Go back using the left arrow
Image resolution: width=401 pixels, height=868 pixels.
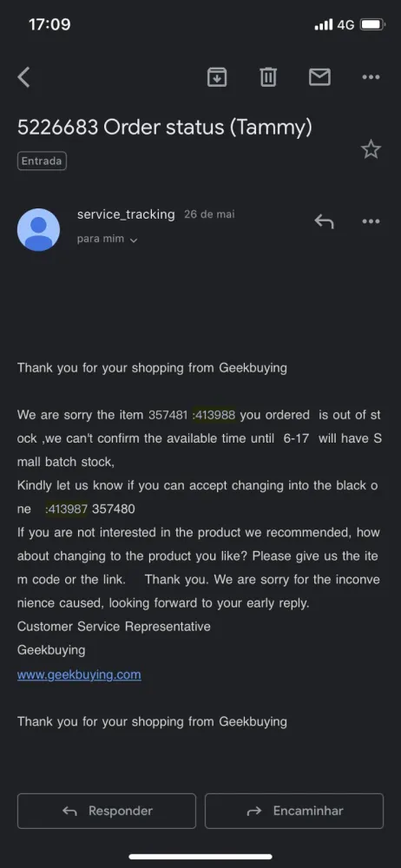(23, 77)
